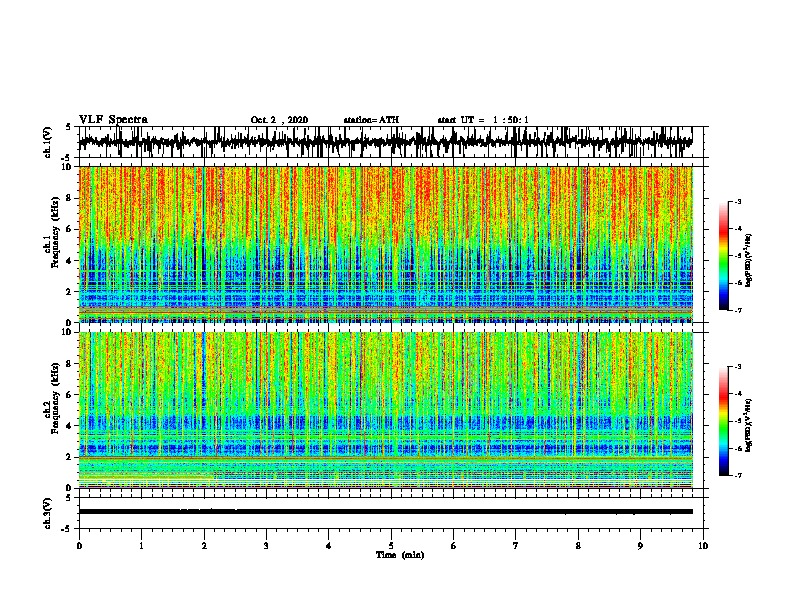Click the "-7" value on ch.2 colorbar
Image resolution: width=792 pixels, height=612 pixels.
click(737, 475)
